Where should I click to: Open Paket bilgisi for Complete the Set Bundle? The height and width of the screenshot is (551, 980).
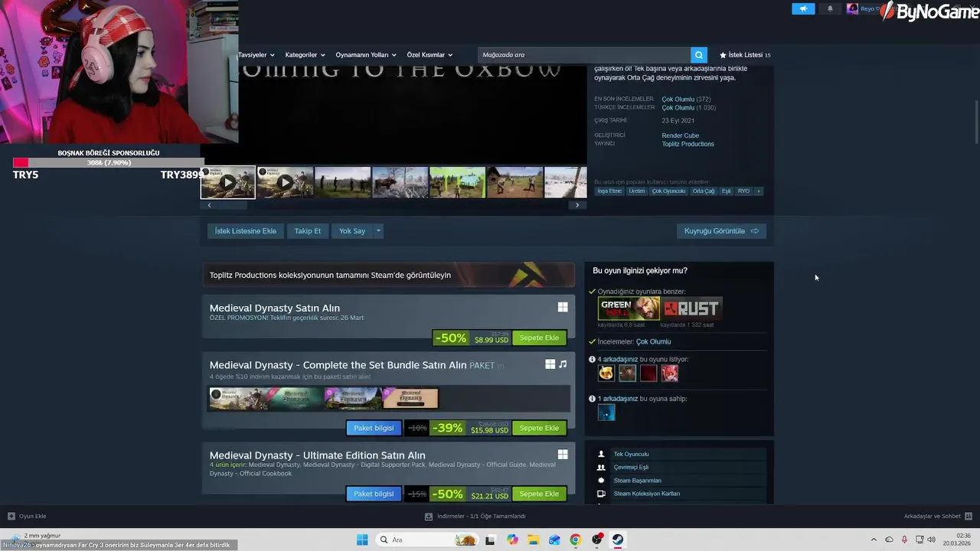tap(374, 429)
